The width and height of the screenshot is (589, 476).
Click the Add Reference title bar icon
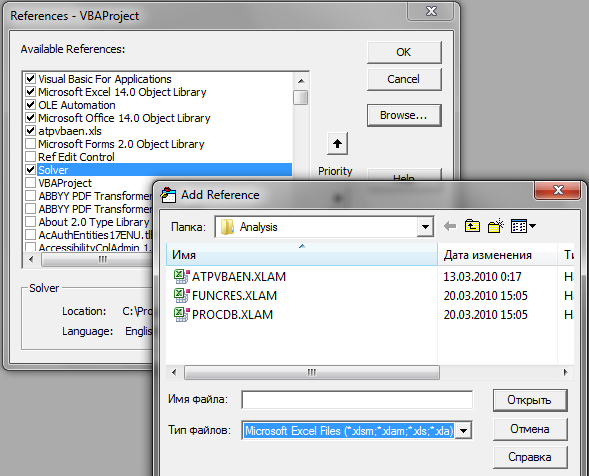pos(168,195)
